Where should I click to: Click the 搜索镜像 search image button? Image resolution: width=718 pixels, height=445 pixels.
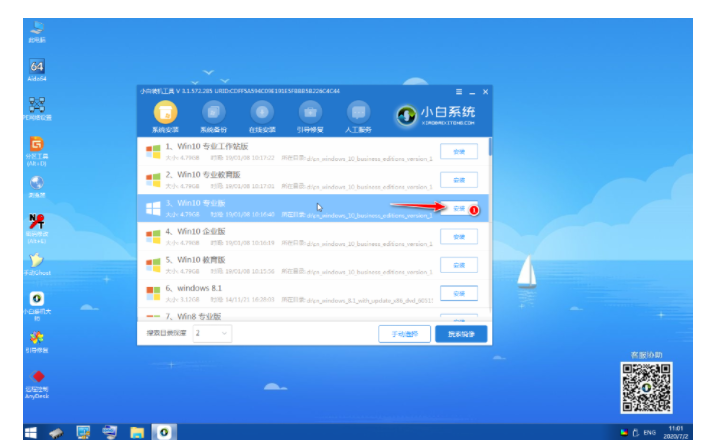tap(461, 334)
